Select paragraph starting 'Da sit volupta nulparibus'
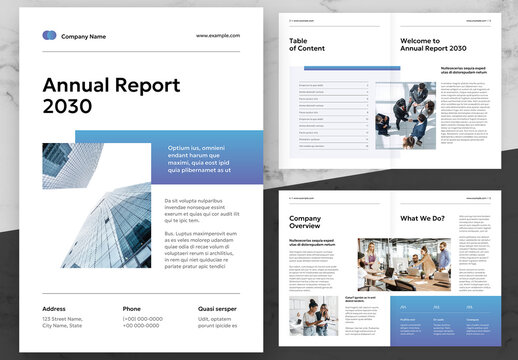This screenshot has height=360, width=518. point(202,211)
